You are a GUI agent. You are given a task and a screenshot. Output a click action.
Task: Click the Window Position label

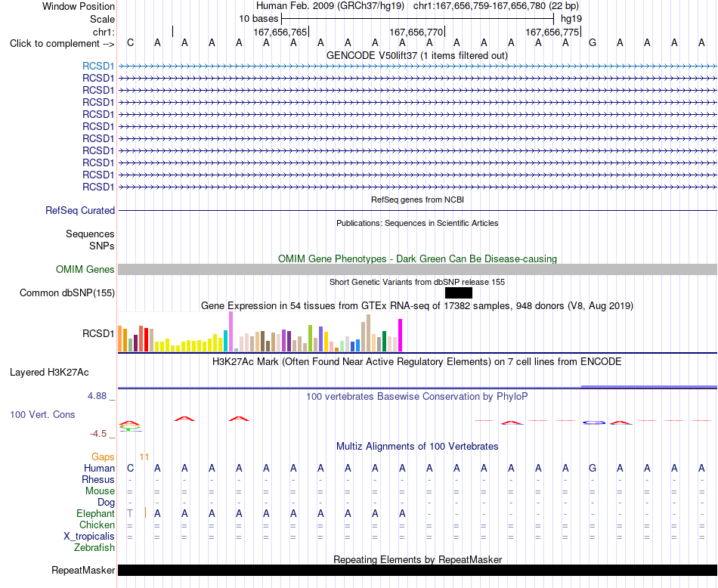(79, 6)
